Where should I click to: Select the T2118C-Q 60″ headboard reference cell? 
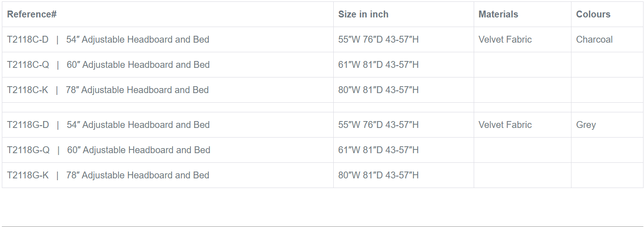[x=108, y=65]
